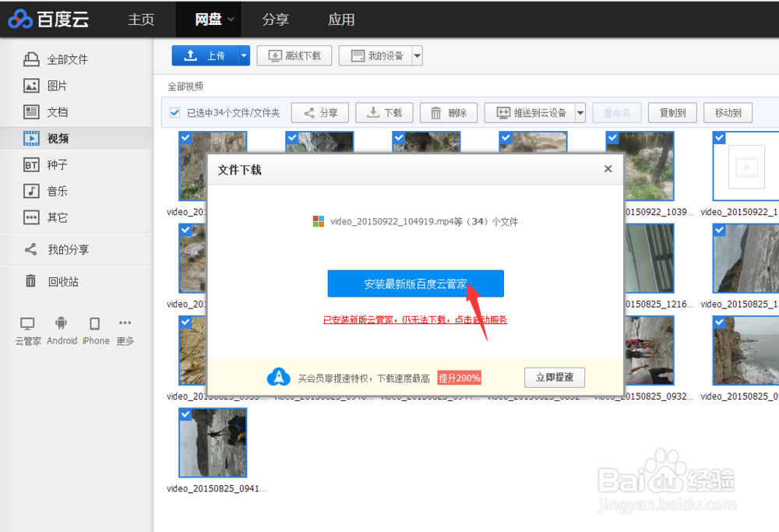779x532 pixels.
Task: Switch to the 网盘 tab
Action: (208, 19)
